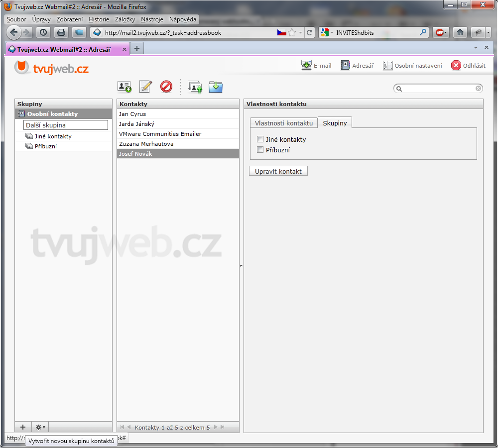
Task: Check the Jiné kontakty checkbox
Action: point(260,139)
